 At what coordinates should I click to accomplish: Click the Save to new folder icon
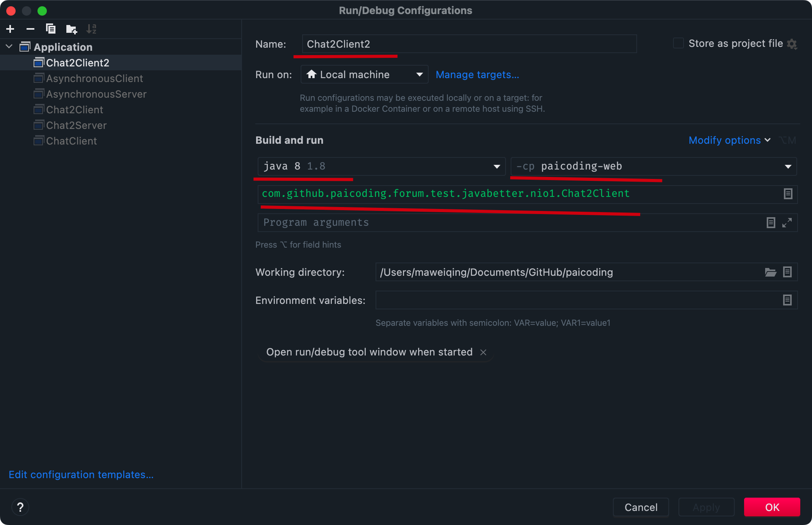(71, 29)
